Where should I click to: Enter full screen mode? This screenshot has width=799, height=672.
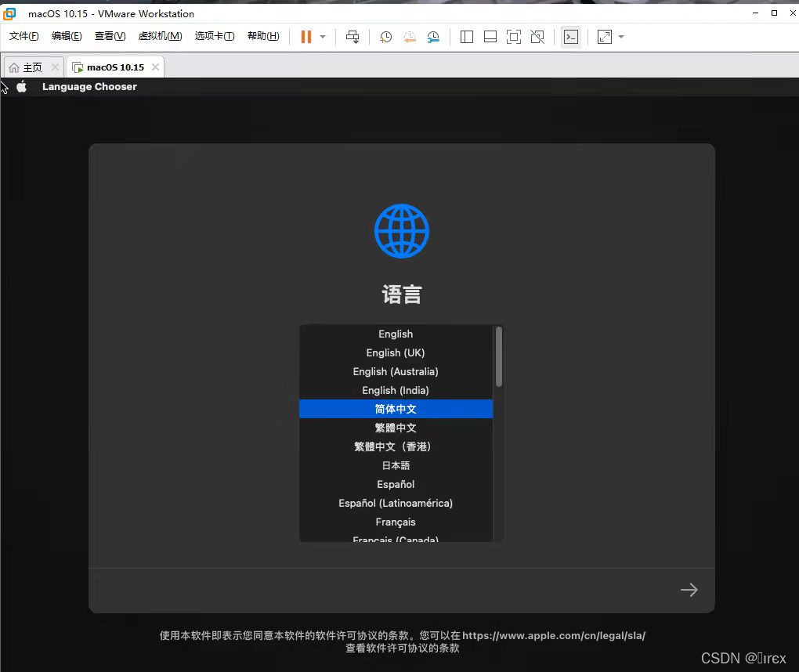coord(514,37)
